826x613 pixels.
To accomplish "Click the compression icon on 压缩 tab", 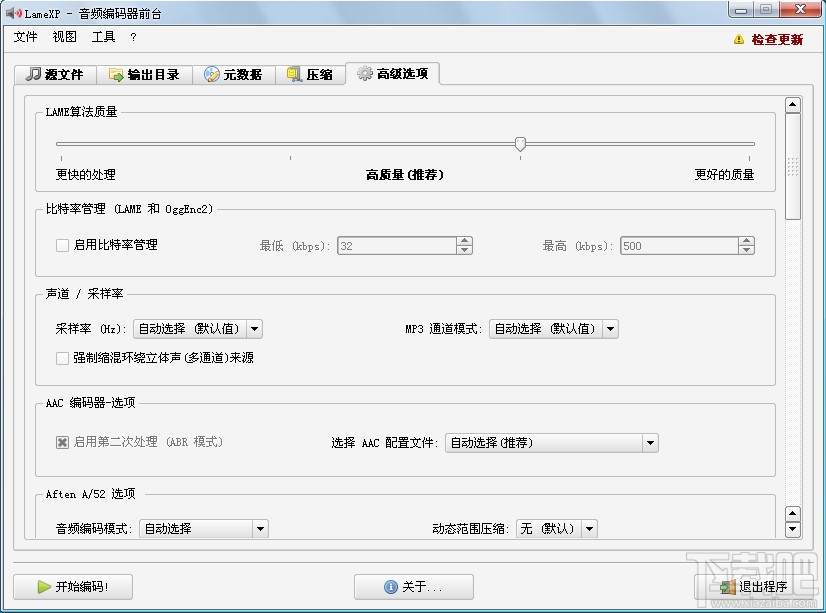I will [x=291, y=73].
